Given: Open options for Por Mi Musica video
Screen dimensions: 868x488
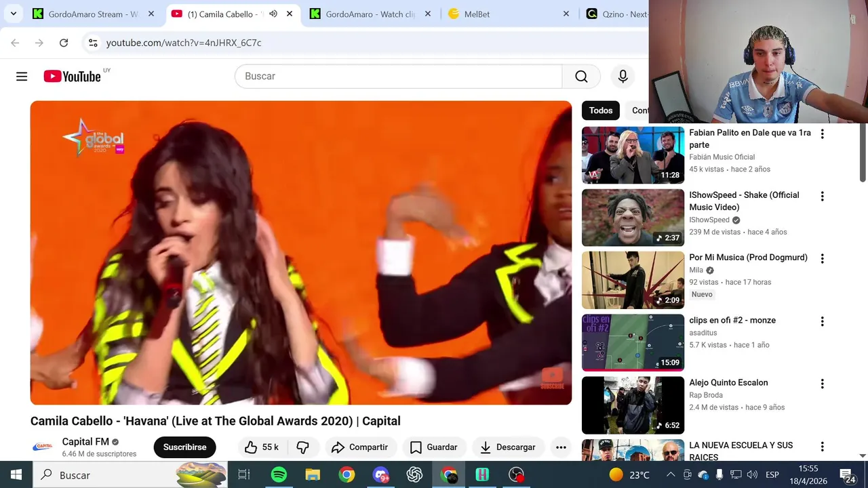Looking at the screenshot, I should coord(822,259).
